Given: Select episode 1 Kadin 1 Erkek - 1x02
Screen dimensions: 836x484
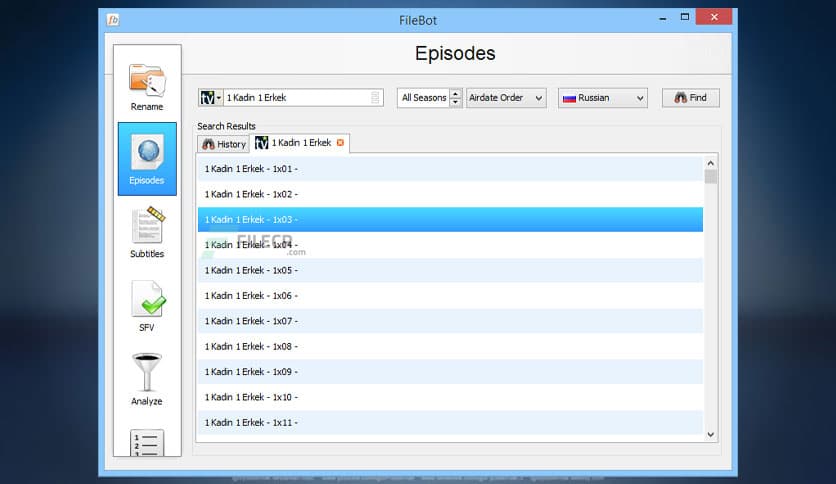Looking at the screenshot, I should (450, 195).
